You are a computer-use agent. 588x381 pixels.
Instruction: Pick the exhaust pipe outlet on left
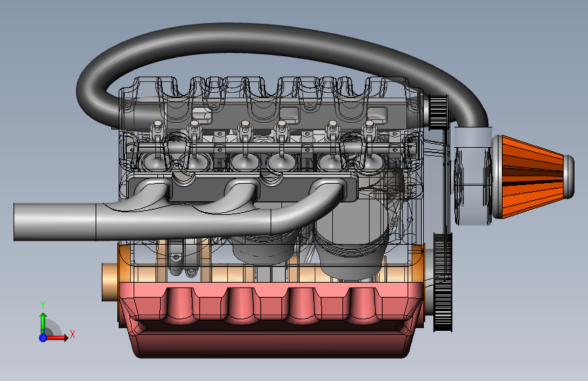[55, 222]
